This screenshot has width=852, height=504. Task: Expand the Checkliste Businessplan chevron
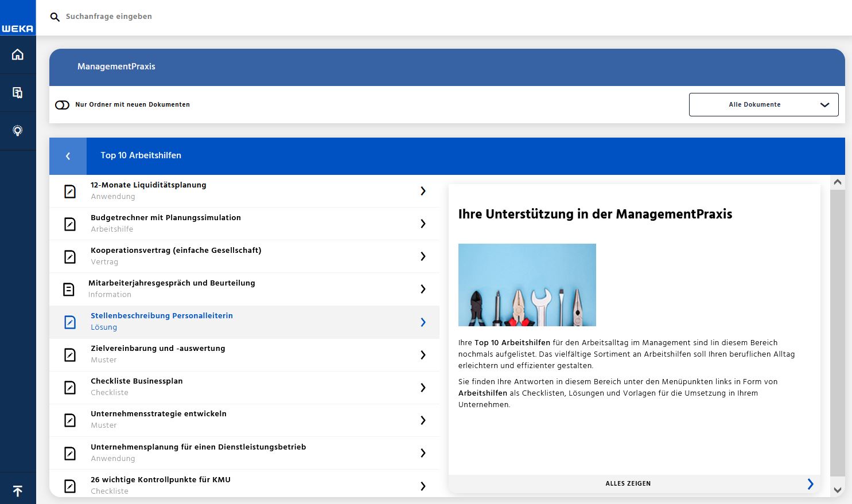pos(423,388)
